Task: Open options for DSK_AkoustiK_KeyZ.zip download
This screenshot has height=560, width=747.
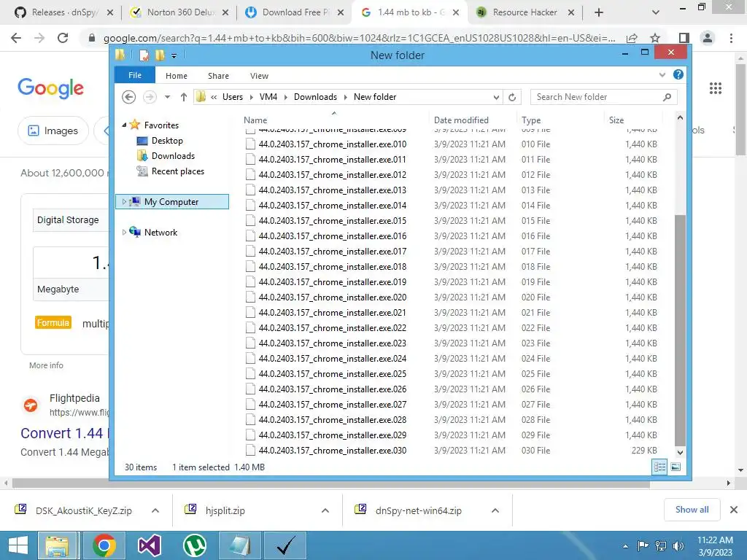Action: click(155, 510)
